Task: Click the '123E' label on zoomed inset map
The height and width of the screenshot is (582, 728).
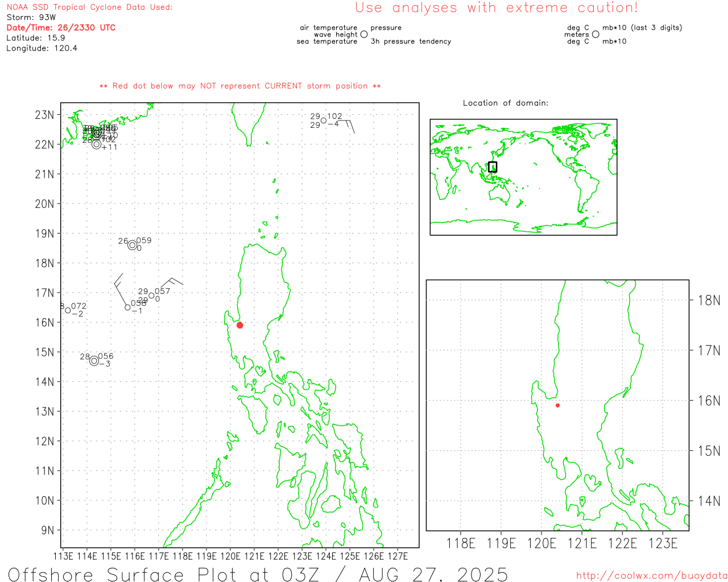Action: [x=663, y=543]
